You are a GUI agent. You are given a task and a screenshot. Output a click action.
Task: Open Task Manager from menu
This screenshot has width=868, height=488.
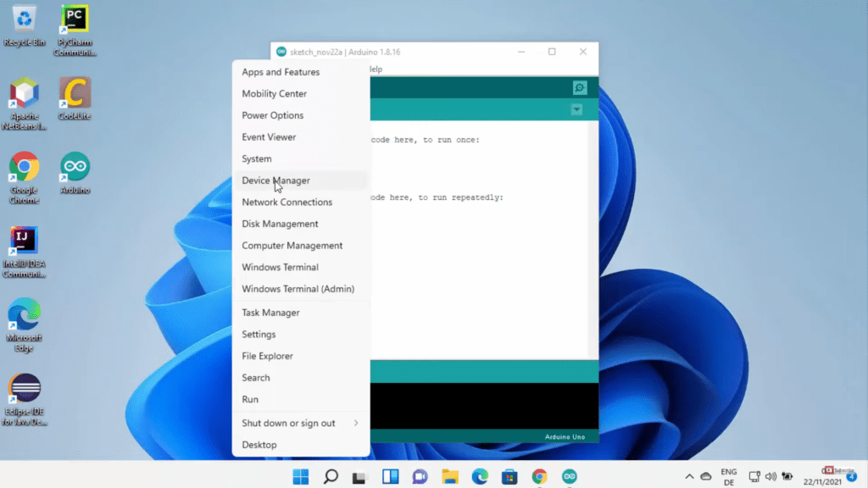coord(301,313)
